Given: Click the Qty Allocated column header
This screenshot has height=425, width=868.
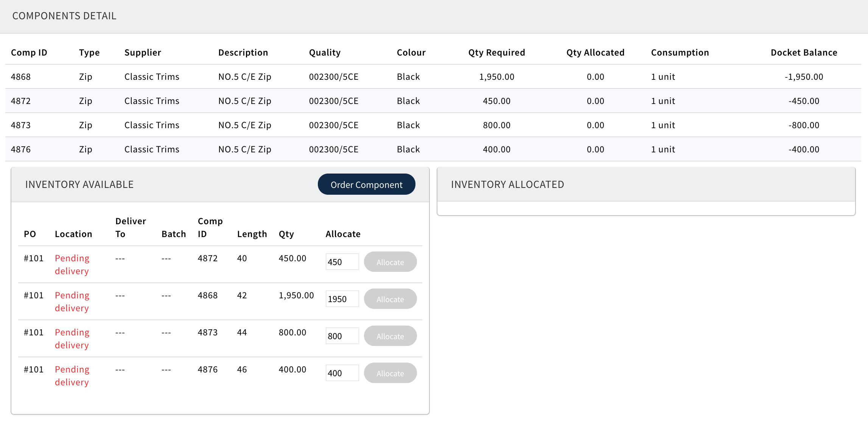Looking at the screenshot, I should (x=595, y=53).
